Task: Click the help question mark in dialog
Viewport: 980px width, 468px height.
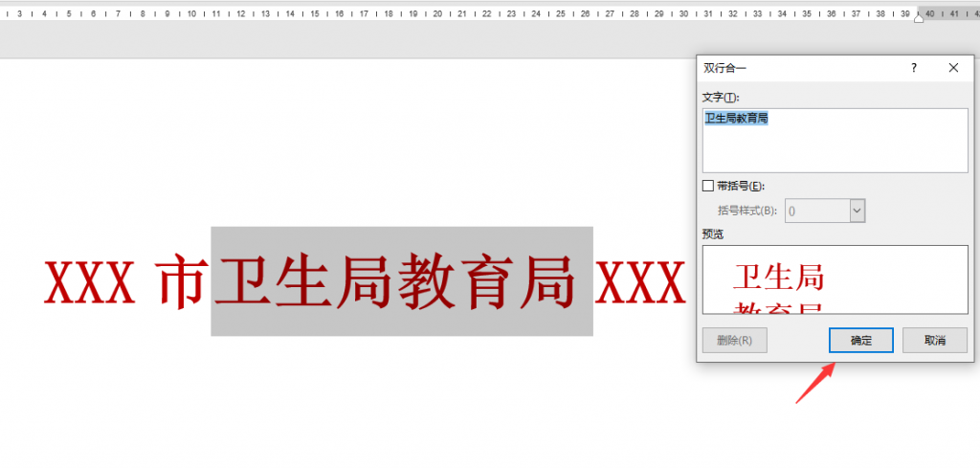Action: [914, 68]
